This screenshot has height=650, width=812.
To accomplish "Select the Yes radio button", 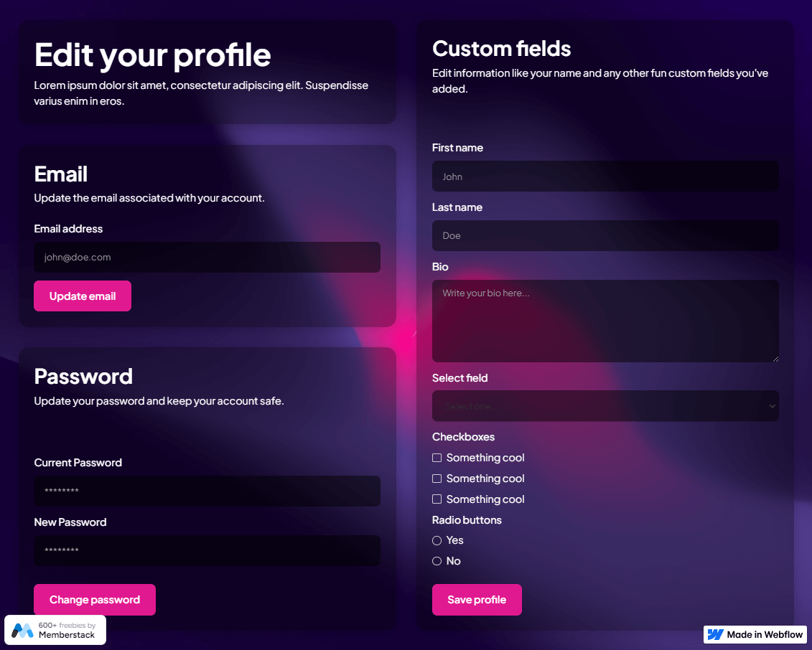I will point(437,540).
